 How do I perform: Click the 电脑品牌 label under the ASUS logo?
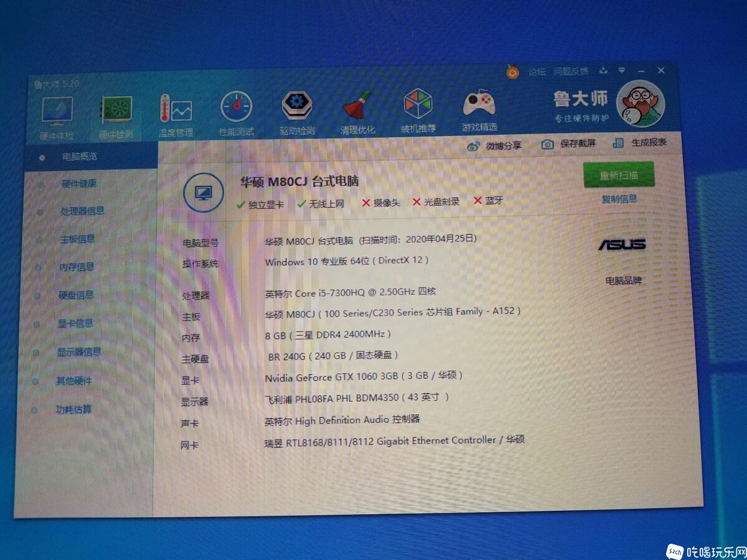click(x=623, y=281)
